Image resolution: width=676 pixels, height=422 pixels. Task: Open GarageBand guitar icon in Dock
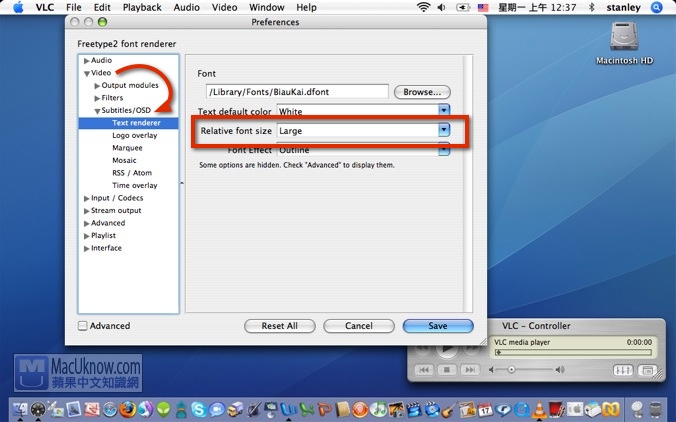pos(450,409)
